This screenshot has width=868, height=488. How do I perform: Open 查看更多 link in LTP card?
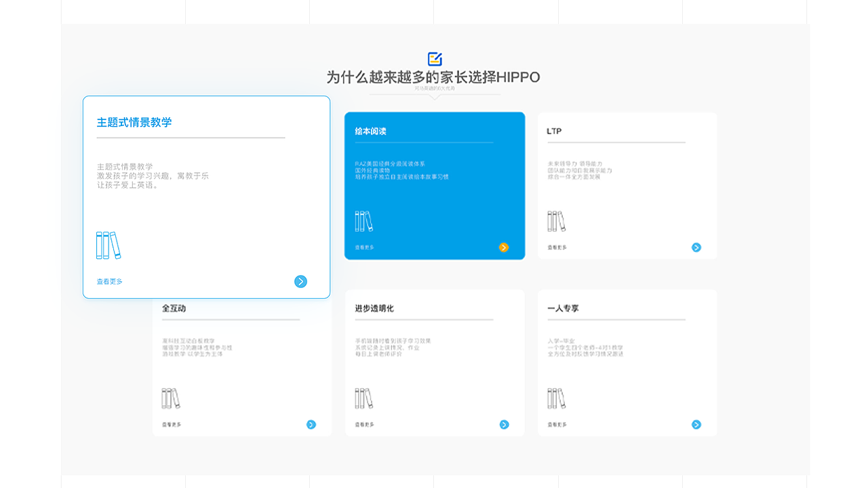pyautogui.click(x=557, y=247)
